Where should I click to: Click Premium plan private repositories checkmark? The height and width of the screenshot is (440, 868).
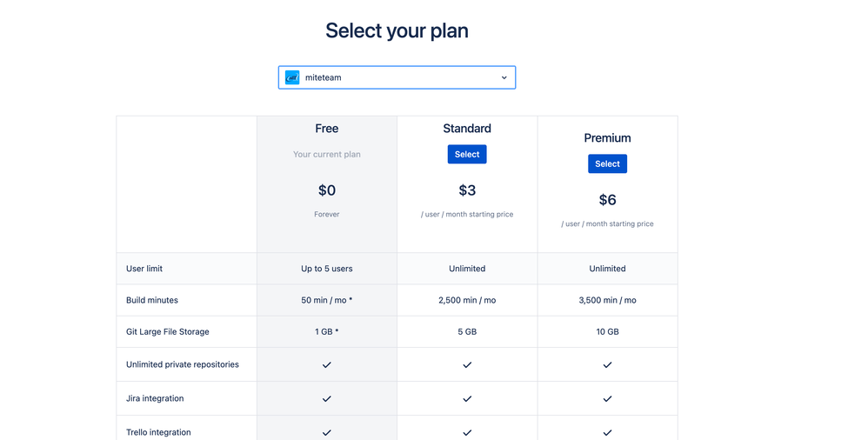[607, 364]
